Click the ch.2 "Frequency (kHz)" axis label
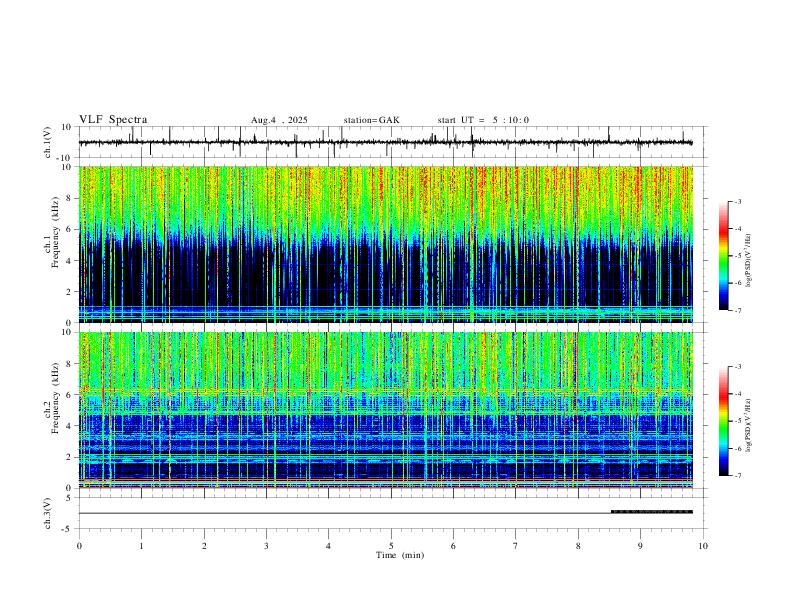The height and width of the screenshot is (612, 792). point(55,398)
